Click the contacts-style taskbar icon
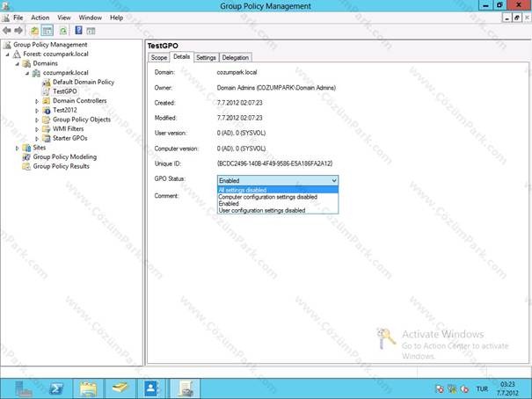Screen dimensions: 532x399 [152, 388]
